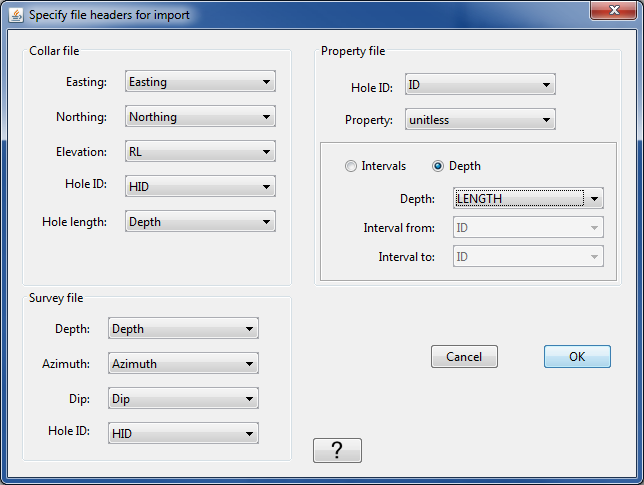Click the Java icon in the title bar
This screenshot has width=644, height=485.
click(16, 15)
